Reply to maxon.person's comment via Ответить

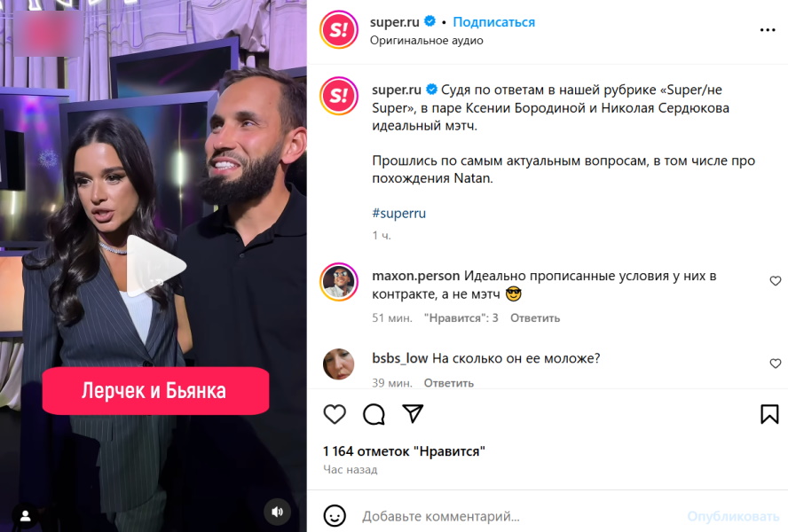[535, 318]
